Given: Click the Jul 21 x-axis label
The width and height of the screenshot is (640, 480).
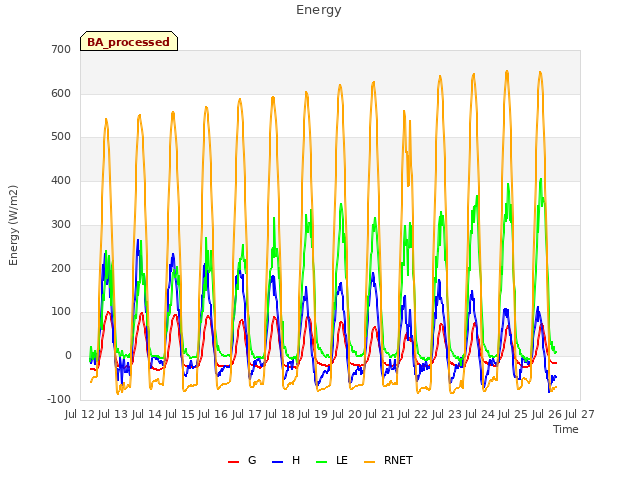Looking at the screenshot, I should click(x=380, y=415).
